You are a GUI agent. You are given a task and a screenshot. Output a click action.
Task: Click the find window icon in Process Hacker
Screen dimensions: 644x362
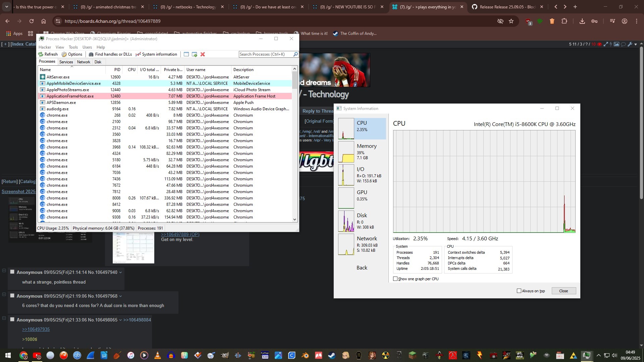186,54
